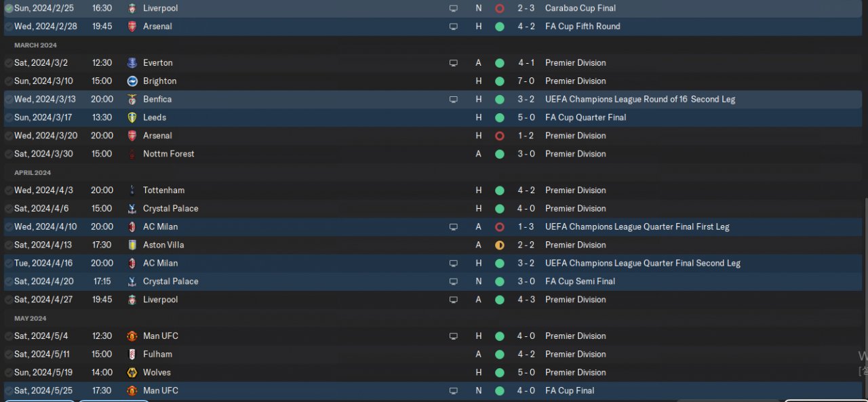This screenshot has height=402, width=868.
Task: Open the Nottm Forest team link
Action: click(x=168, y=154)
